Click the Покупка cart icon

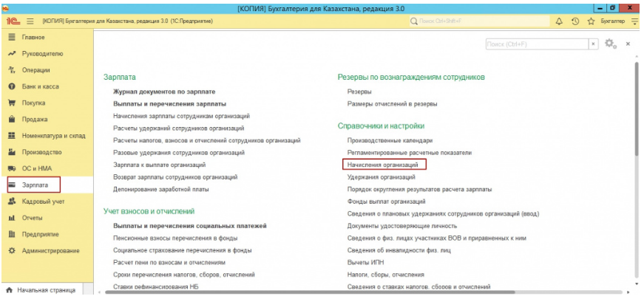[12, 103]
